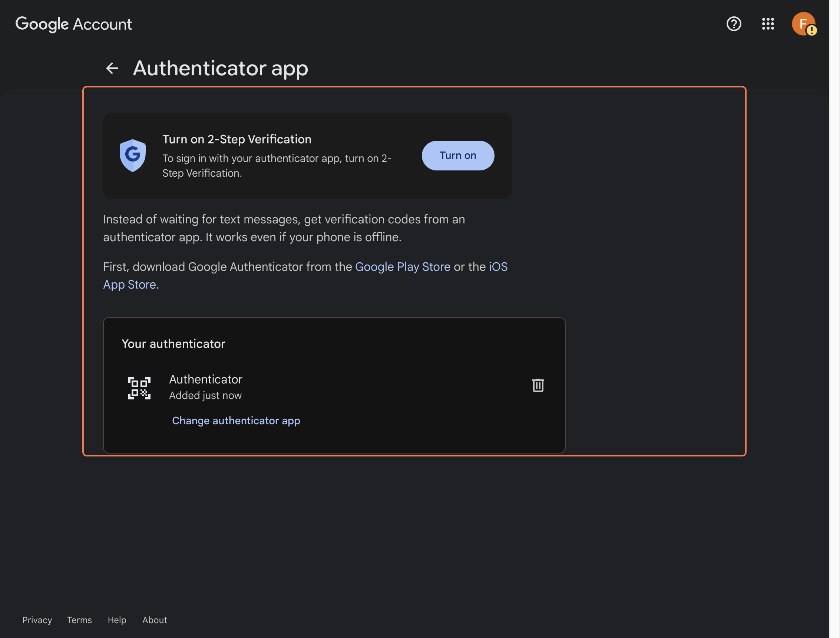Click the Turn on 2-Step Verification card

[307, 155]
